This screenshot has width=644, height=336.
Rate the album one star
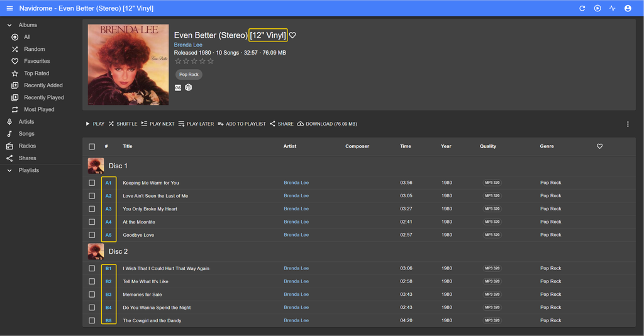[178, 61]
